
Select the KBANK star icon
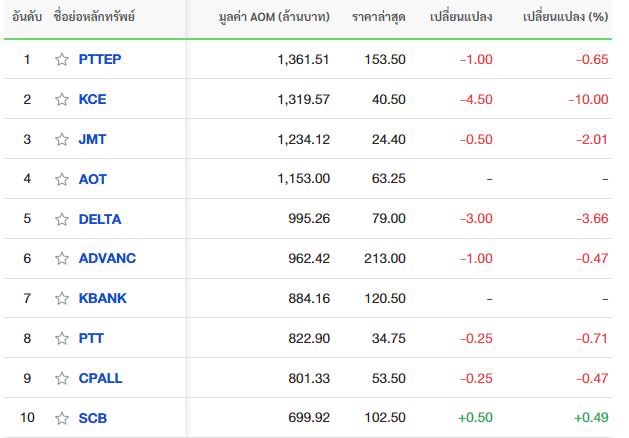(x=62, y=298)
